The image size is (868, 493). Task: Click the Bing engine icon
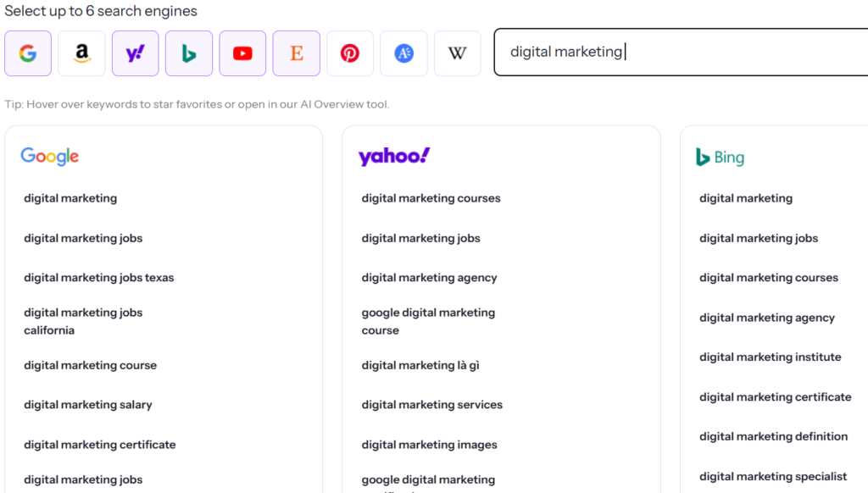tap(189, 53)
